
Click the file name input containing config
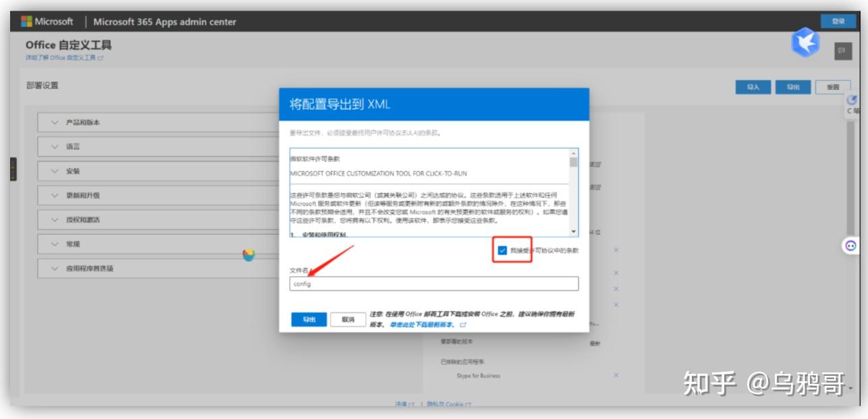pyautogui.click(x=434, y=284)
